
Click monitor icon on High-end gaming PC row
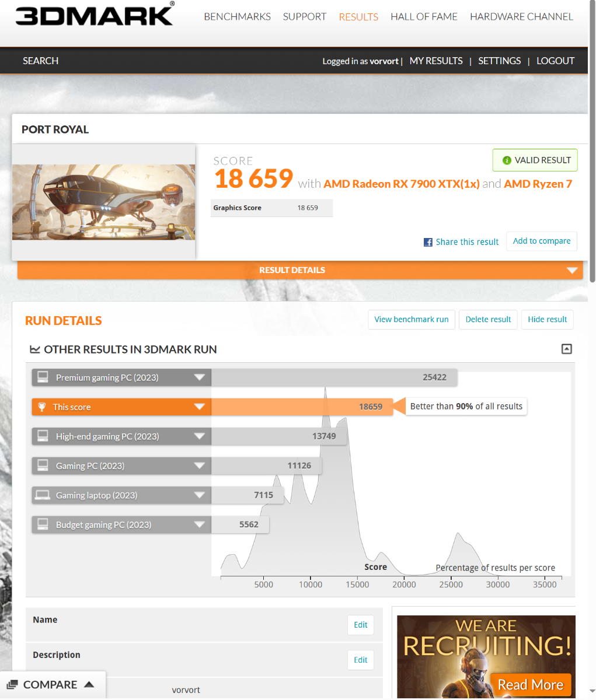point(43,436)
